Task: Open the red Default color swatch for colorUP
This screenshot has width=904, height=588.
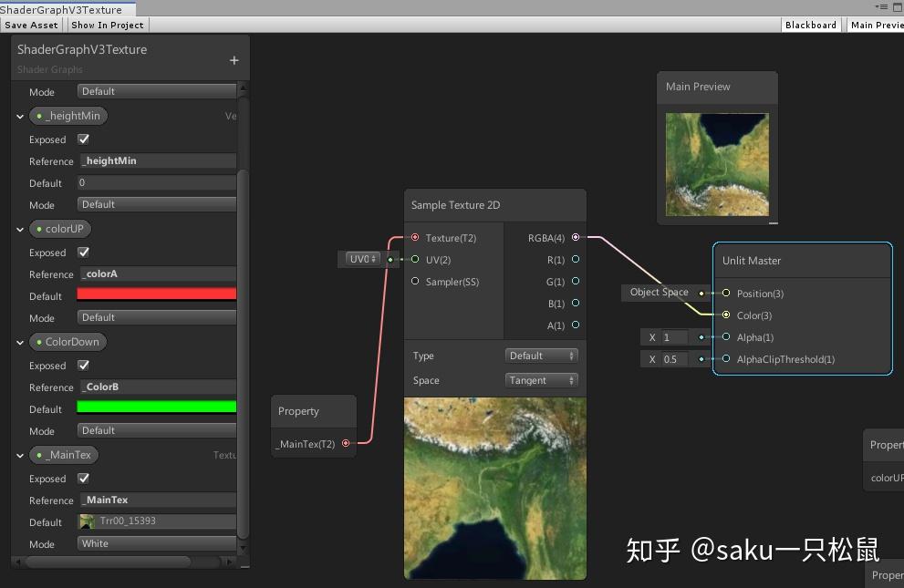Action: tap(156, 295)
